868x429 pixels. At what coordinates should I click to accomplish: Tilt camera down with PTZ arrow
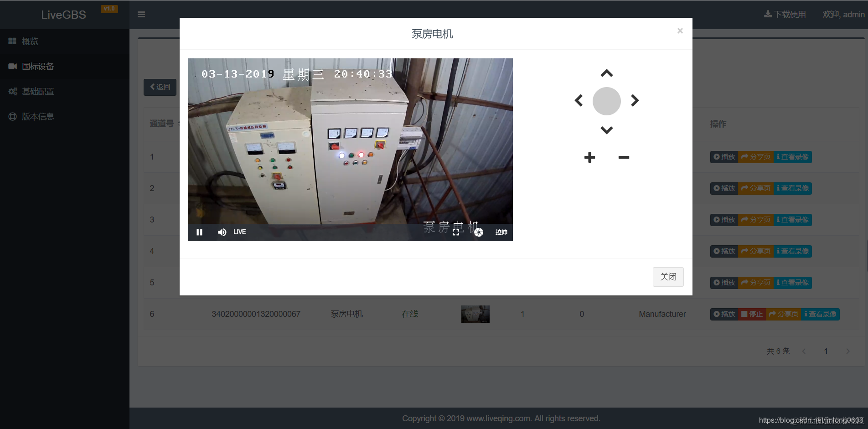pyautogui.click(x=607, y=130)
